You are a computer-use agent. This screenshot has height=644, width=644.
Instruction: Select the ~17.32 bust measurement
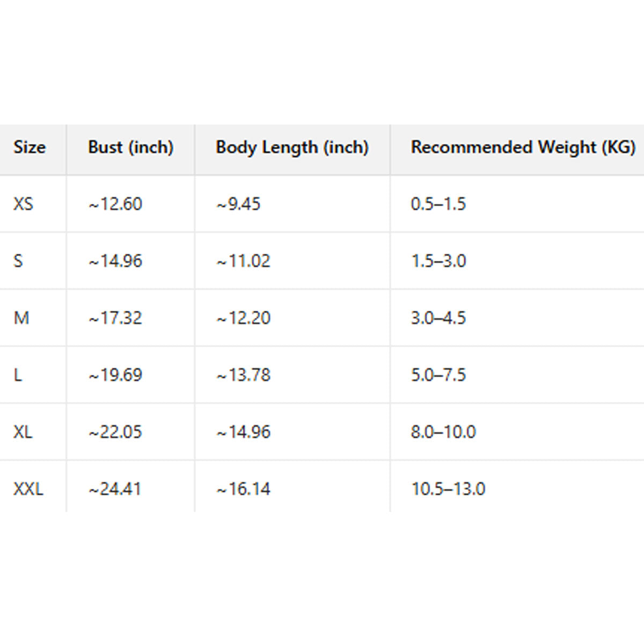coord(115,318)
